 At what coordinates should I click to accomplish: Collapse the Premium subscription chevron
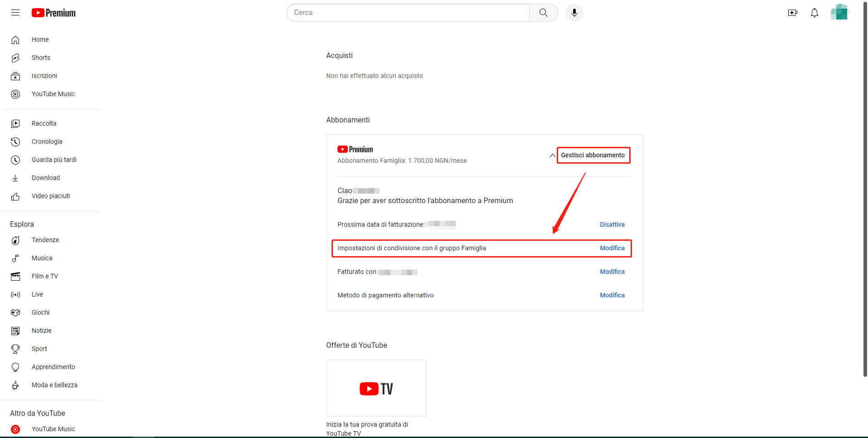tap(552, 156)
